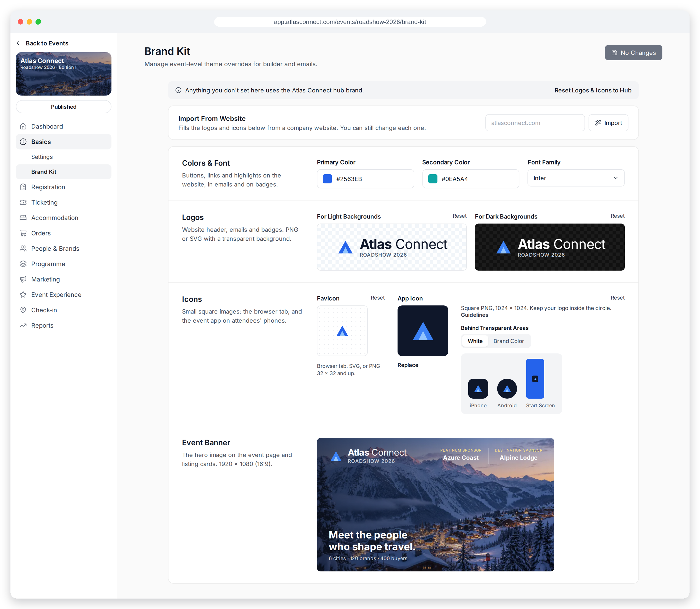Reset the For Light Backgrounds logo
The height and width of the screenshot is (609, 700).
[459, 216]
